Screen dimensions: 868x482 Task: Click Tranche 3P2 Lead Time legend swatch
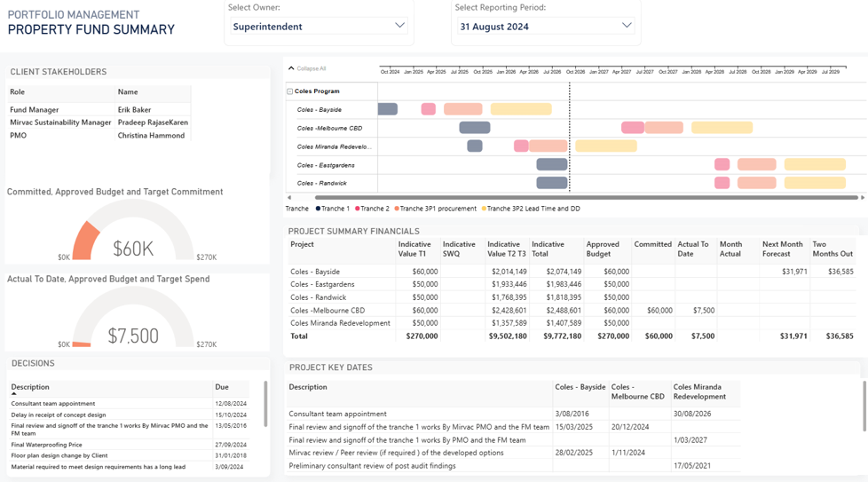coord(484,209)
